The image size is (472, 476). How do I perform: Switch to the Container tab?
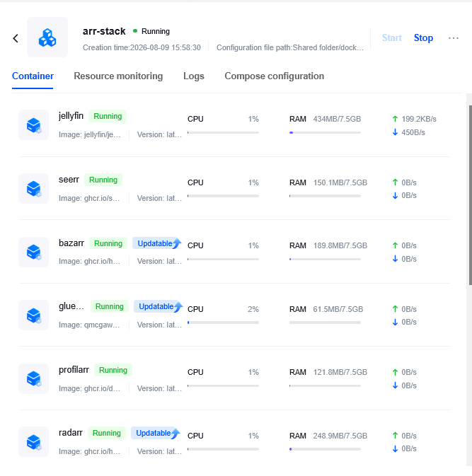[x=33, y=76]
